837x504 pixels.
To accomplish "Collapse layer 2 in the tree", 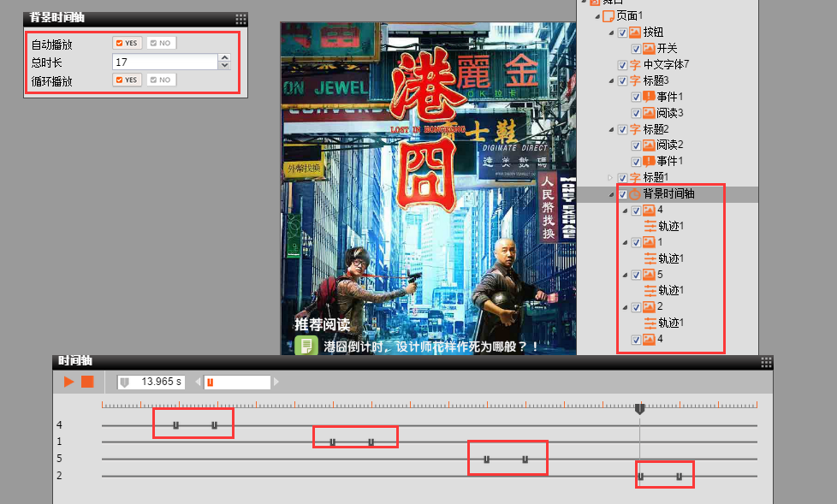I will 625,307.
